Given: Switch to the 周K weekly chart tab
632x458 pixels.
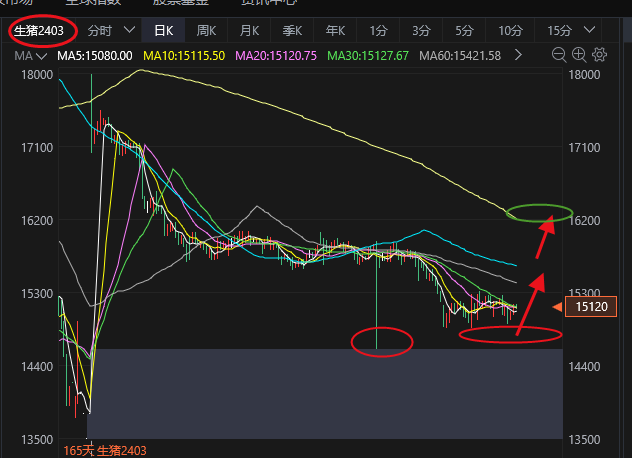Looking at the screenshot, I should [207, 32].
